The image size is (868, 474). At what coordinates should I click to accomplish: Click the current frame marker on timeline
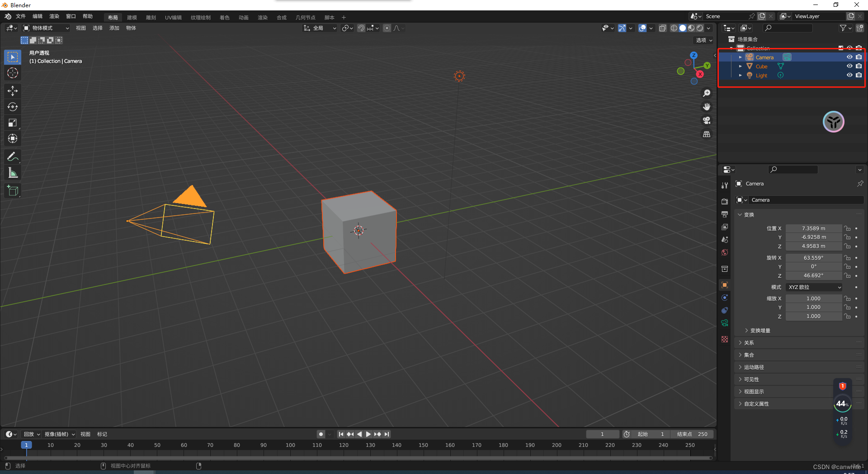[x=26, y=445]
